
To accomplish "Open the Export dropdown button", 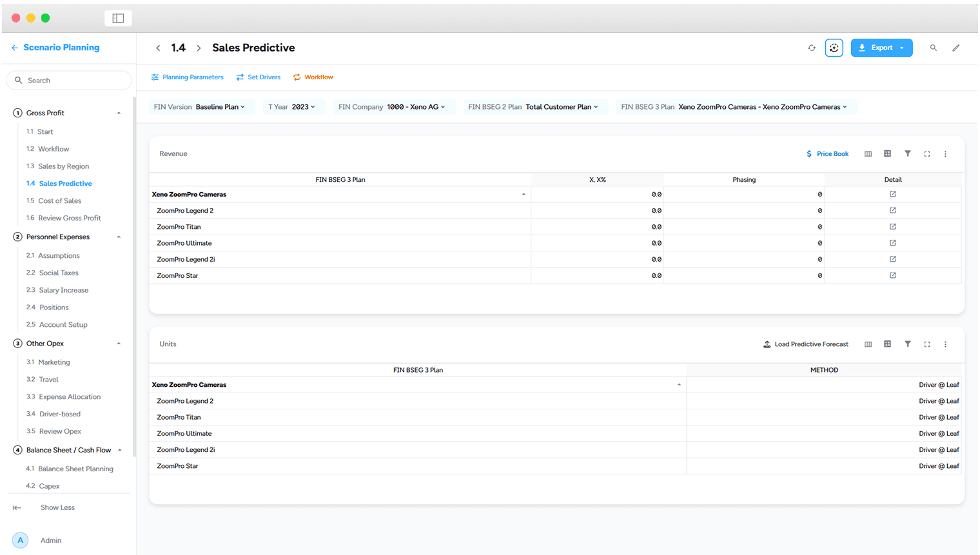I will [881, 48].
